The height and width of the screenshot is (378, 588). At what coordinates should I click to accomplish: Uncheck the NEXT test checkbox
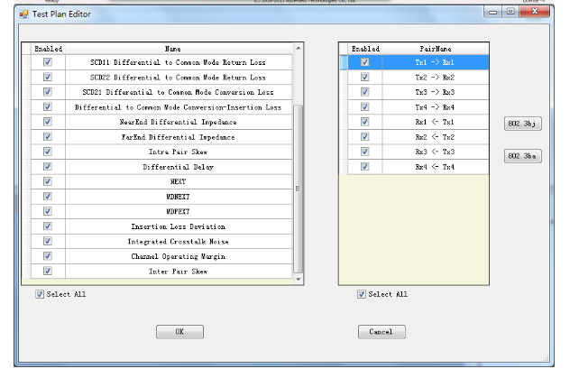(48, 181)
